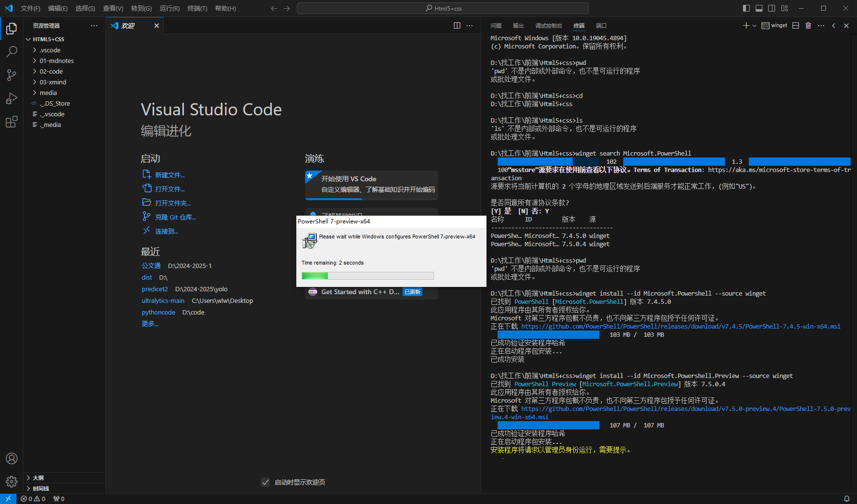Split the editor to the right
Image resolution: width=857 pixels, height=504 pixels.
point(457,26)
